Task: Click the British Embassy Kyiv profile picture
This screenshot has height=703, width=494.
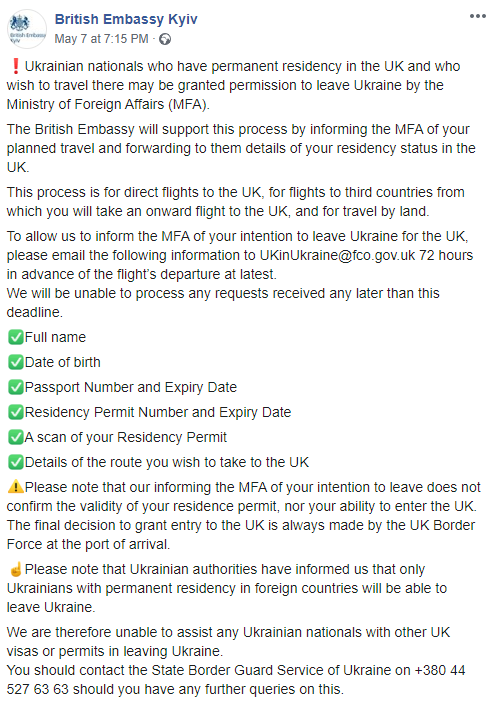Action: tap(27, 29)
